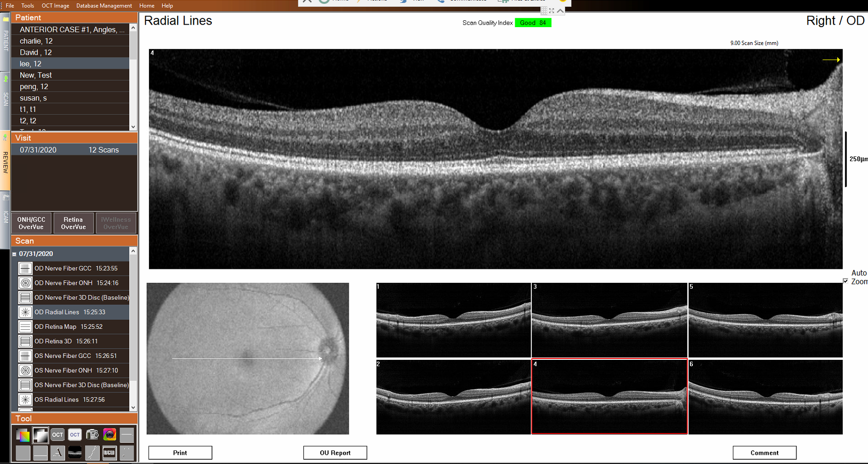868x464 pixels.
Task: Click the OS Nerve Fiber 3D Disc icon
Action: 25,385
